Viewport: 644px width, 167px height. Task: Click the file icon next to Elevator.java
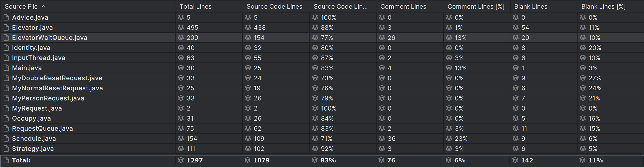coord(6,28)
